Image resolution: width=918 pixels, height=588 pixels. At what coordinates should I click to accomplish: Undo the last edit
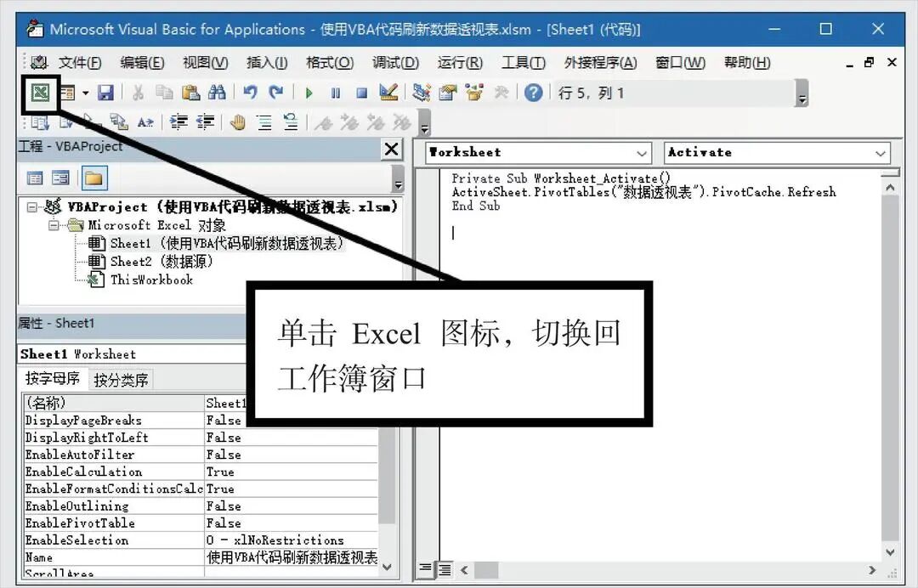click(250, 93)
